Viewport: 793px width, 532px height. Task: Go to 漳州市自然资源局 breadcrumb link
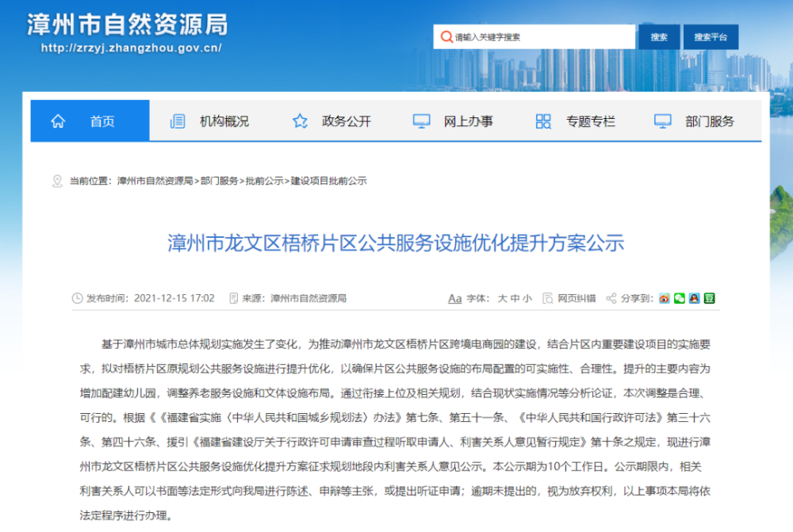[155, 181]
